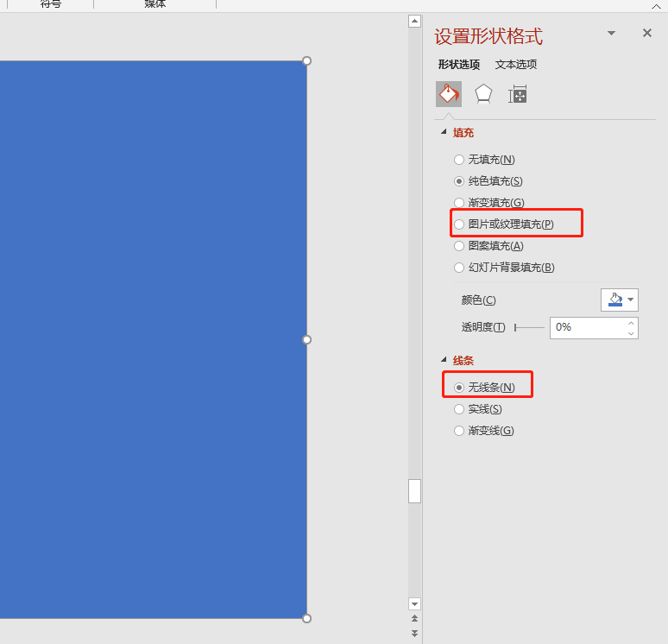Click the bottom-right resize handle of rectangle
This screenshot has width=668, height=644.
306,618
